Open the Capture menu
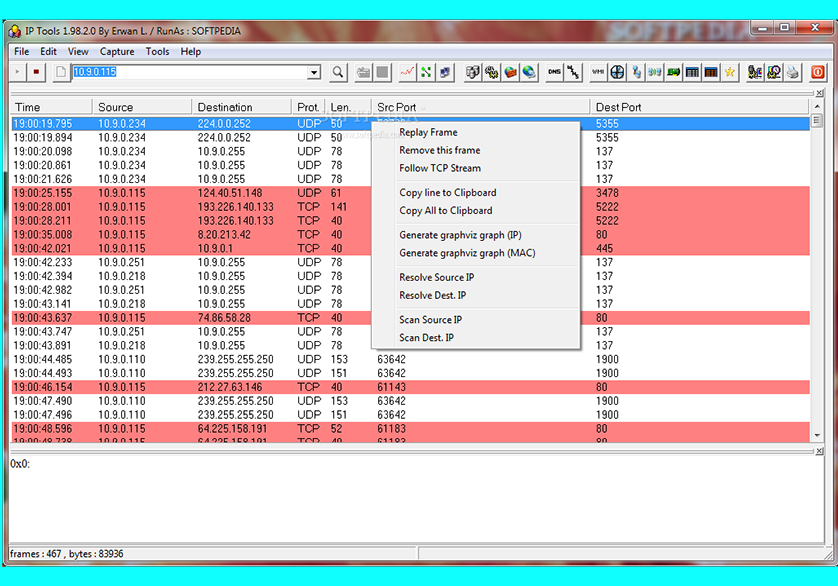 (x=117, y=51)
